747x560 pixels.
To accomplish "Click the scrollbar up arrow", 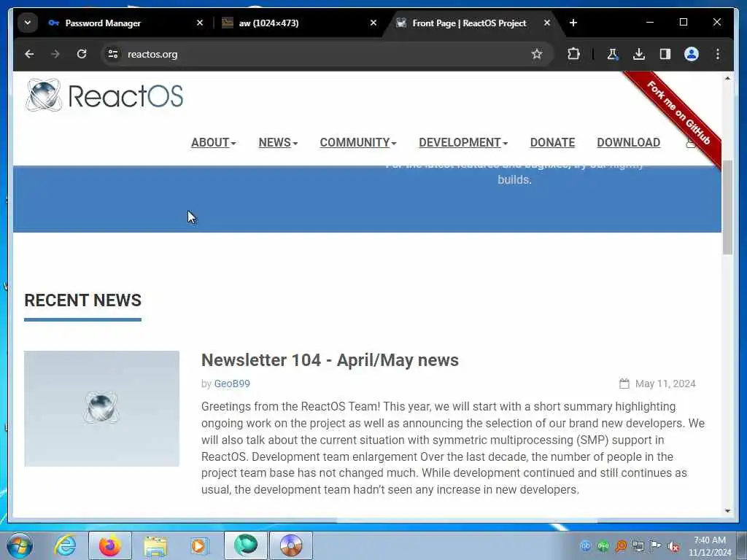I will pyautogui.click(x=727, y=78).
